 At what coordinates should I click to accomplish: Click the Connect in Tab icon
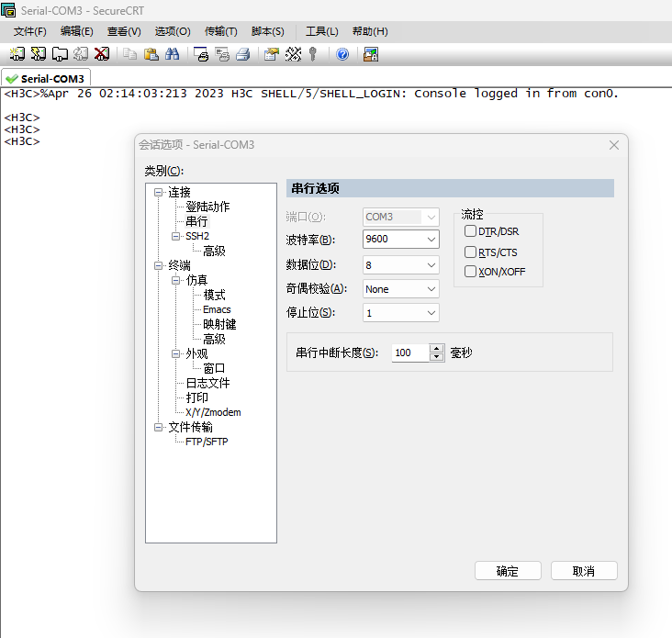click(x=60, y=54)
